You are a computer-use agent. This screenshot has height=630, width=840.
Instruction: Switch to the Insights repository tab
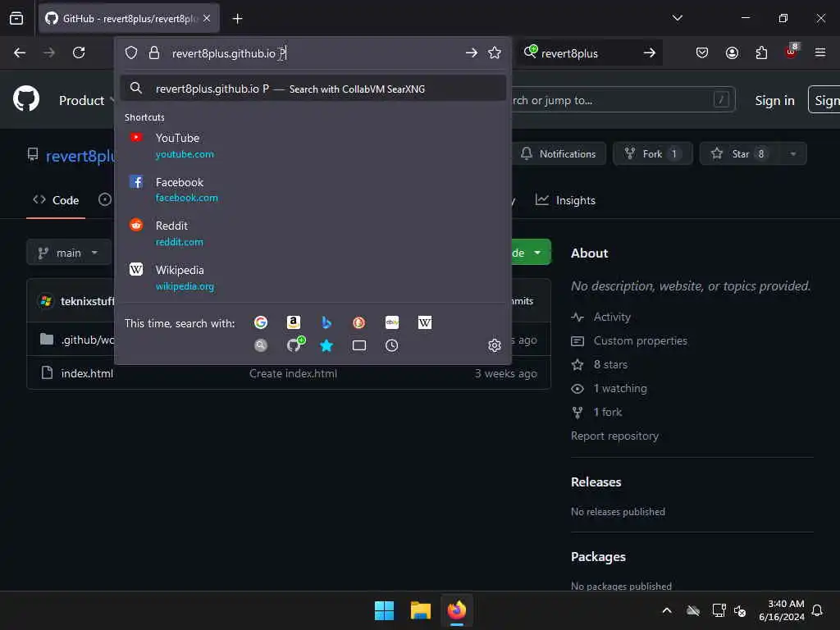pos(565,200)
